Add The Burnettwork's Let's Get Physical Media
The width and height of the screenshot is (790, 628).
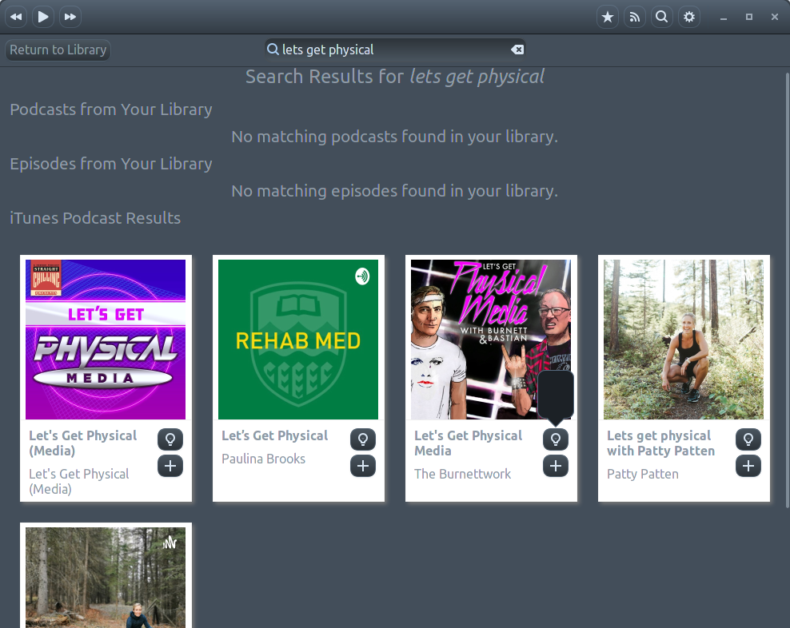(x=556, y=466)
